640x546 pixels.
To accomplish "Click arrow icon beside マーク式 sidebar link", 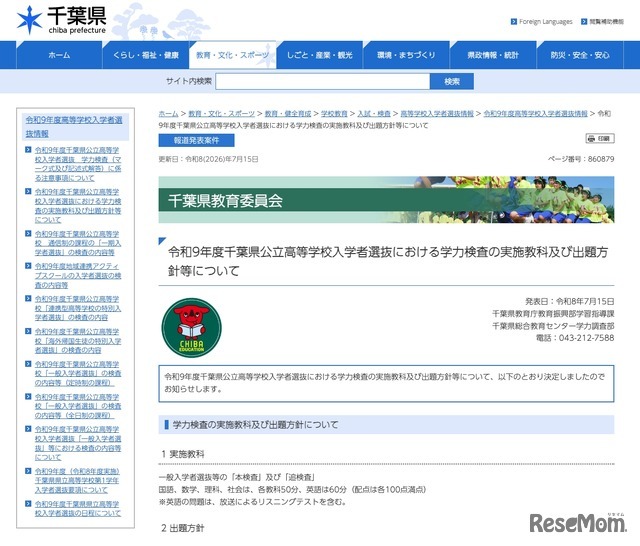I will pyautogui.click(x=28, y=150).
